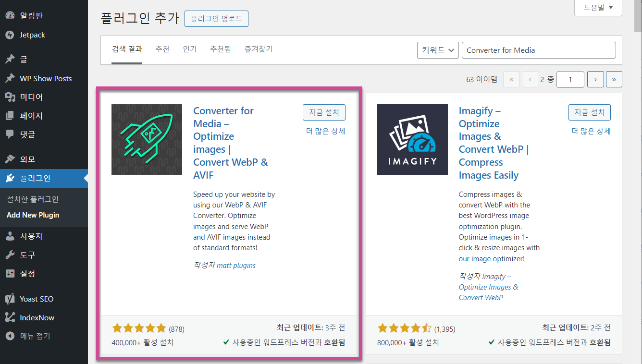Click the 800,000+ 활성 설치 text
Screen dimensions: 642x364
click(408, 342)
